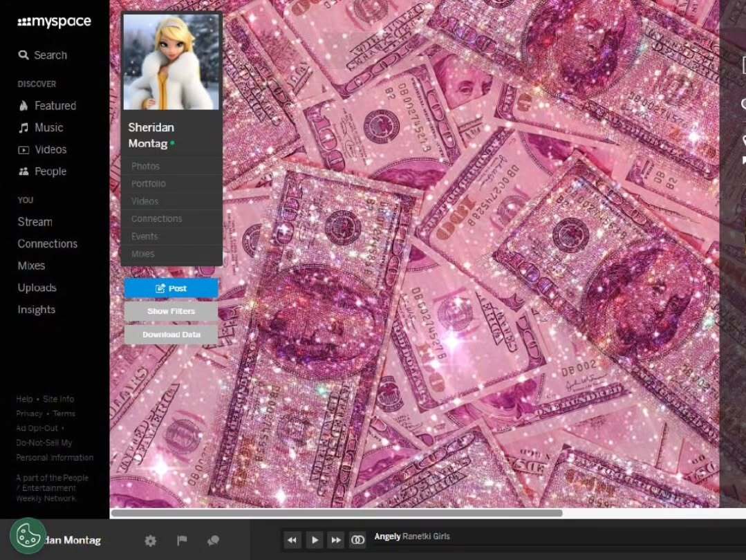The height and width of the screenshot is (560, 746).
Task: Click the People icon in Discover
Action: tap(24, 171)
